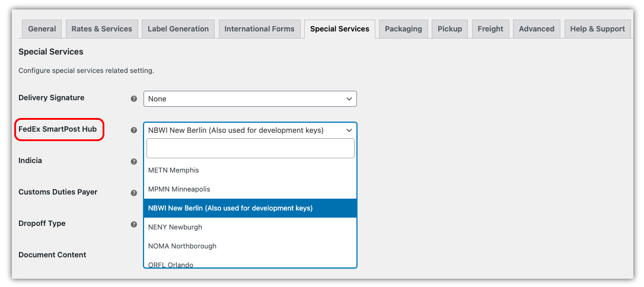Viewport: 644px width, 287px height.
Task: Choose METN Memphis hub option
Action: 250,170
